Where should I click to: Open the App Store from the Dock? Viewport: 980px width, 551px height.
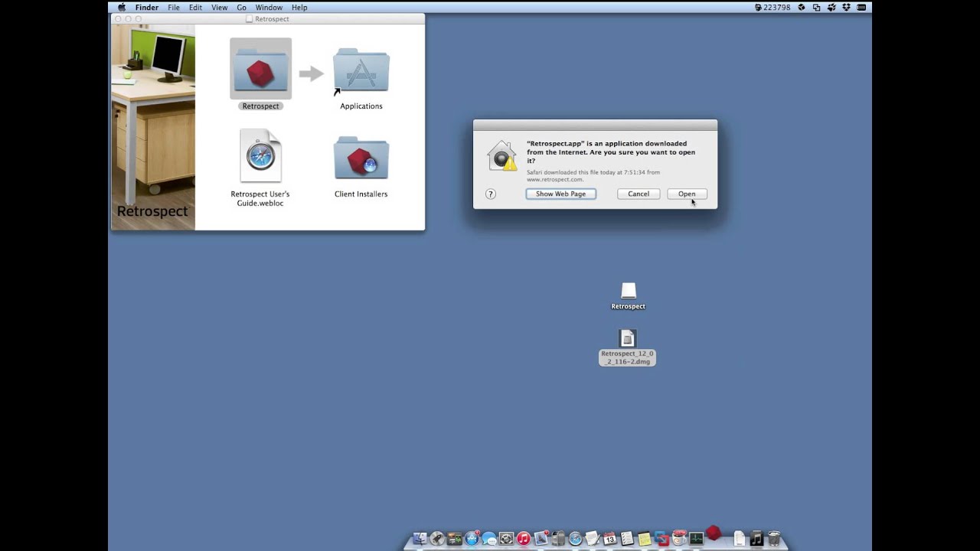tap(472, 539)
